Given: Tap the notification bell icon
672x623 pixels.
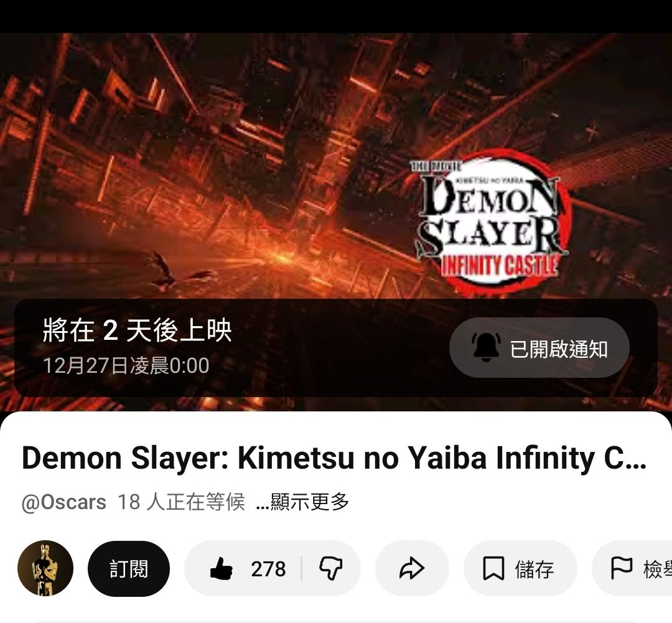Looking at the screenshot, I should click(486, 347).
